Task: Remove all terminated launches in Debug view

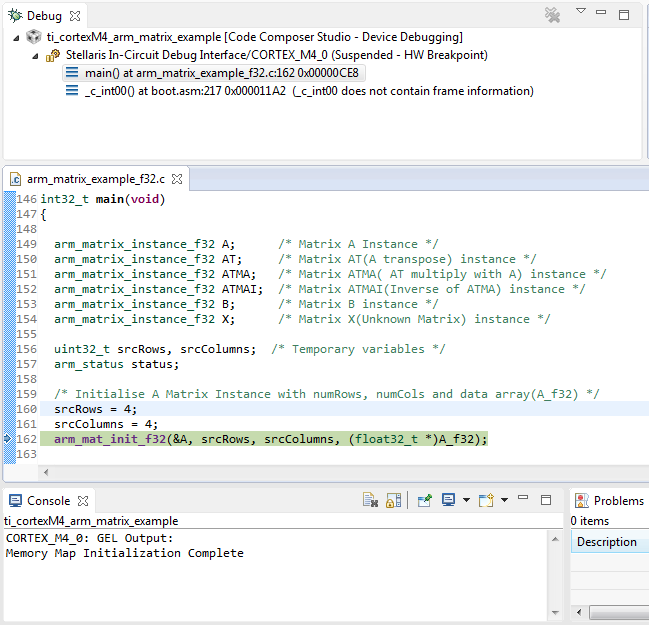Action: (552, 15)
